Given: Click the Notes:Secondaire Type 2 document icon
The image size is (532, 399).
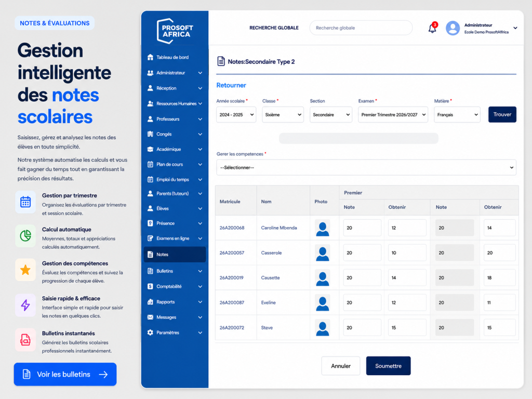Looking at the screenshot, I should pyautogui.click(x=221, y=61).
